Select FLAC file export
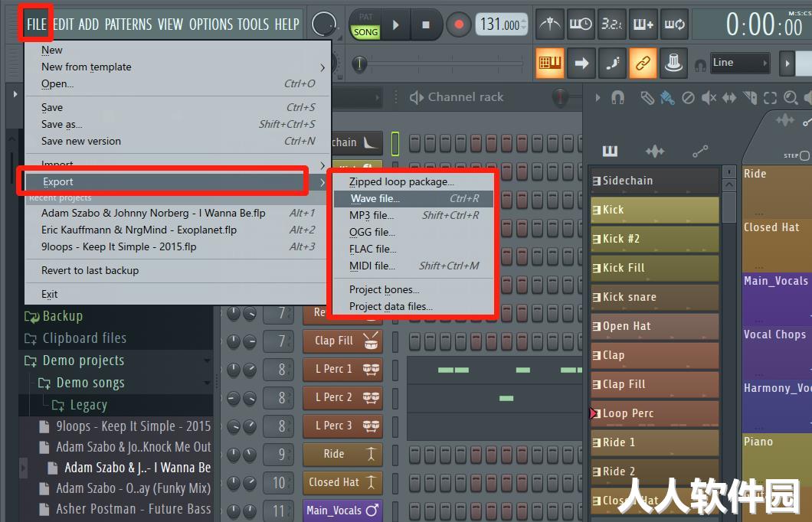 413,249
